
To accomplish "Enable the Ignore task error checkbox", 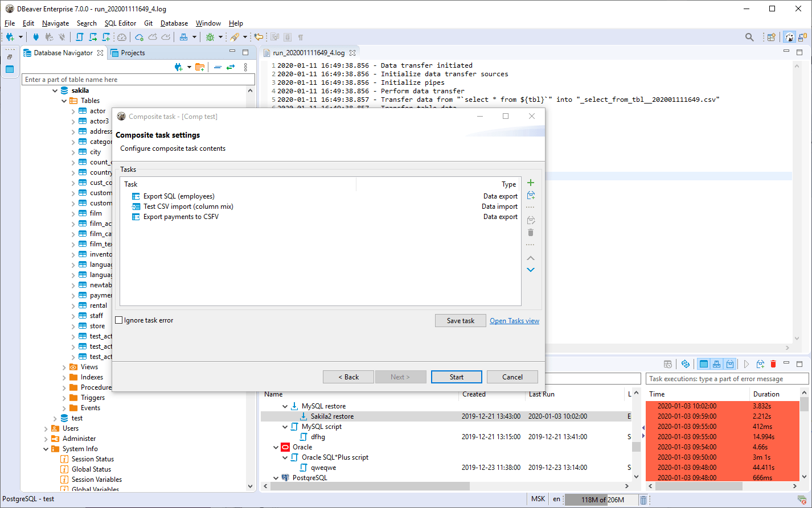I will (119, 320).
